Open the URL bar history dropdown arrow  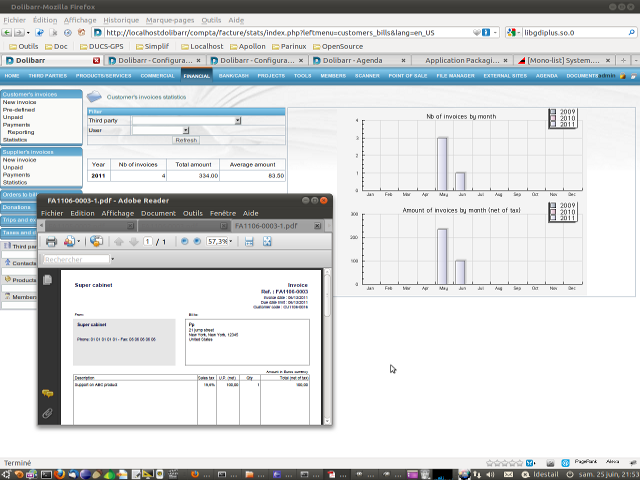pos(496,32)
